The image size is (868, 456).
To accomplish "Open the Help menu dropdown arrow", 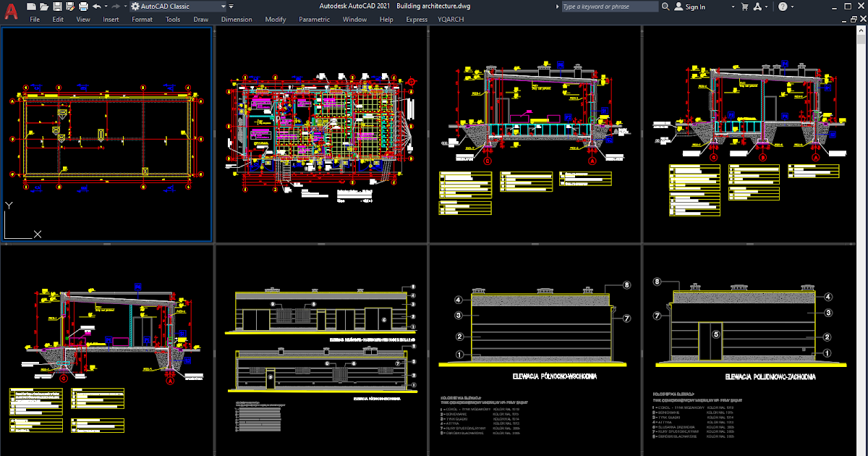I will pyautogui.click(x=792, y=6).
